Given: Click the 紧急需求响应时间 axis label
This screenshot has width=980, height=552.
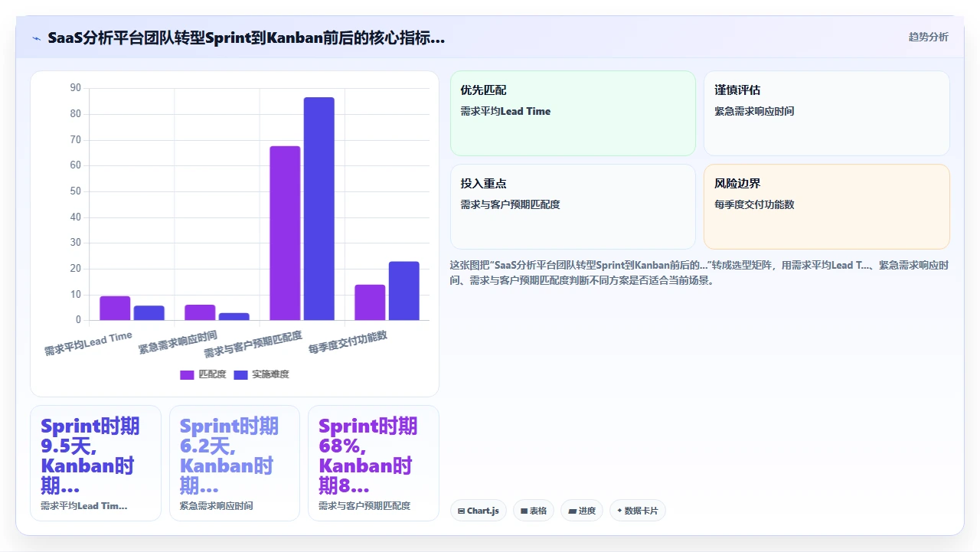Looking at the screenshot, I should pos(178,342).
